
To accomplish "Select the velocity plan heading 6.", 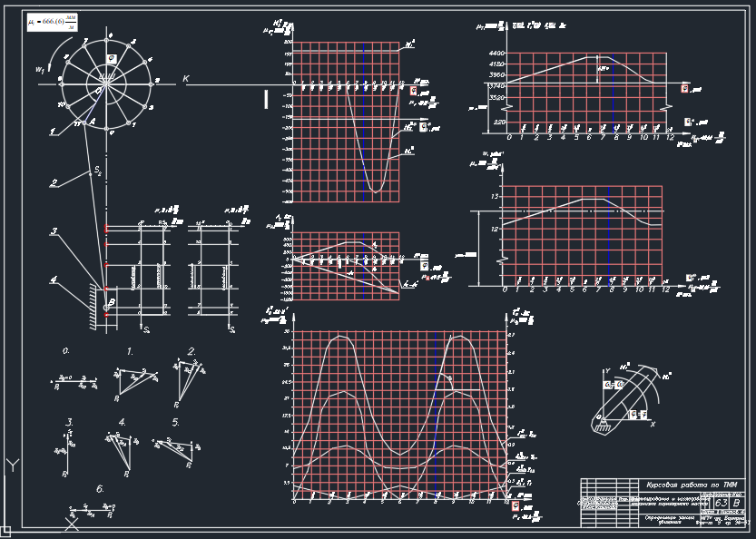I will 100,489.
